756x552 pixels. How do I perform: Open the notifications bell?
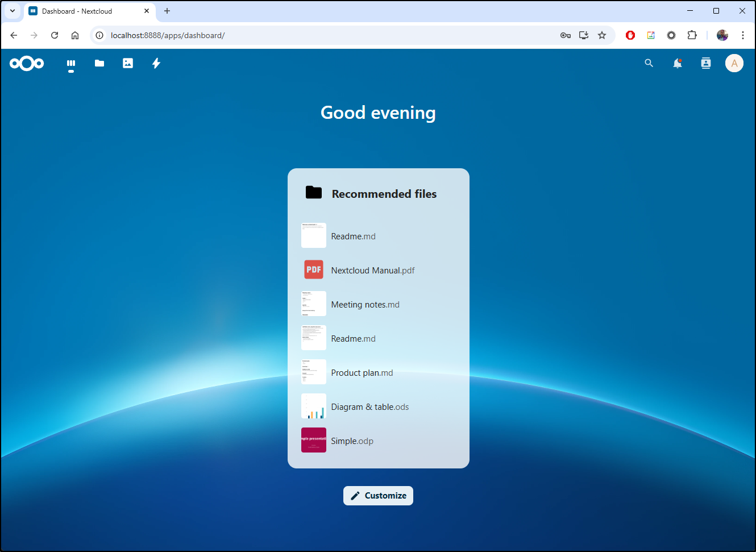coord(677,63)
